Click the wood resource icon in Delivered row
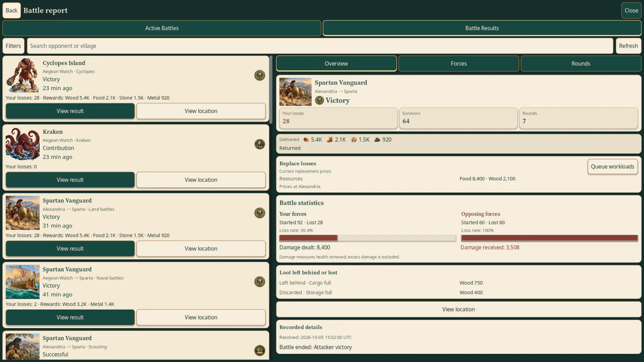The width and height of the screenshot is (644, 362). coord(306,139)
